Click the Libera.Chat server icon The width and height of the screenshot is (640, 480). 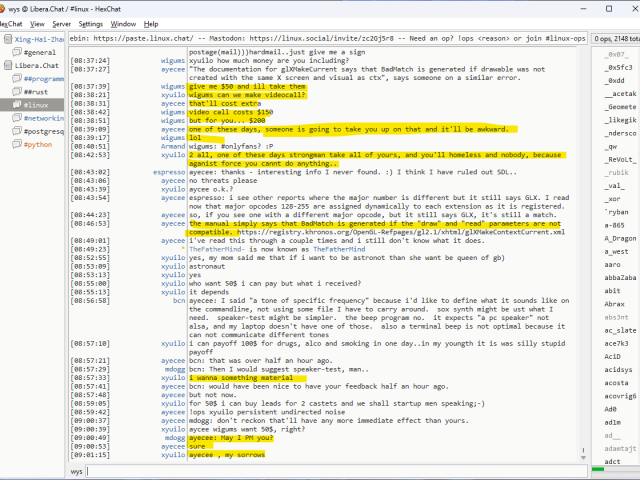point(7,65)
